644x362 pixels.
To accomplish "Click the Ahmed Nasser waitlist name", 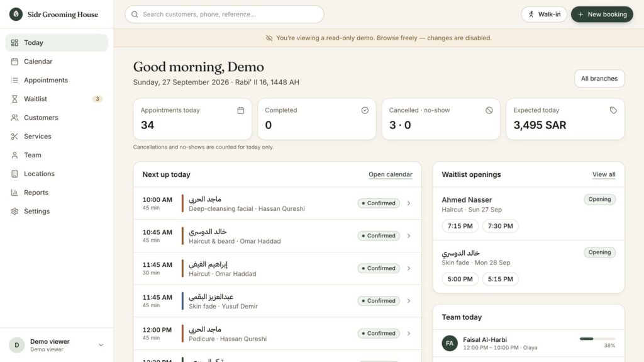I will (467, 200).
